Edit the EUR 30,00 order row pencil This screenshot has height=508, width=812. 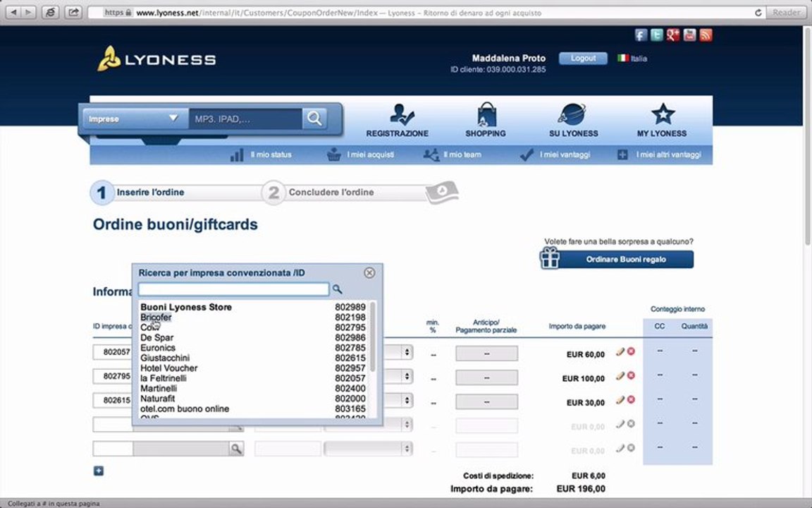(620, 399)
